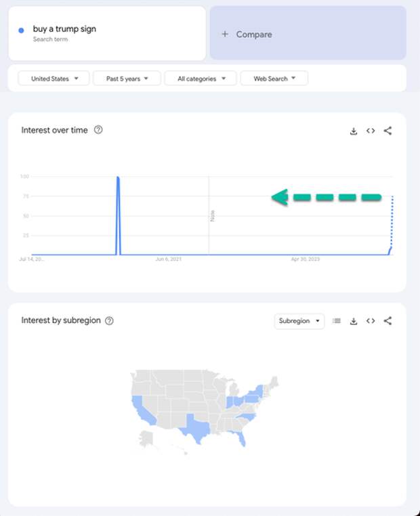Open embed code for Interest over time
420x516 pixels.
[x=371, y=131]
